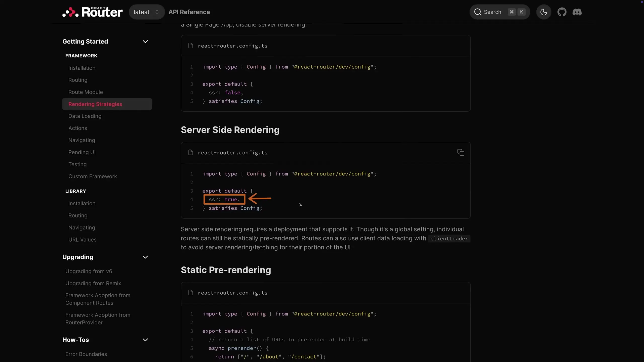Click the Static Pre-rendering heading
The image size is (644, 362).
[x=226, y=270]
